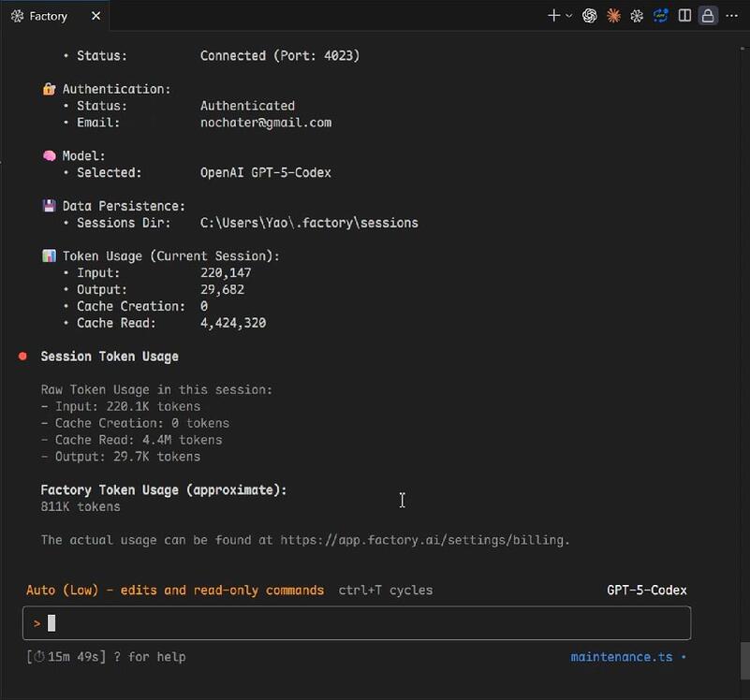Image resolution: width=750 pixels, height=700 pixels.
Task: Click the 15m 49s session timer
Action: pos(73,657)
